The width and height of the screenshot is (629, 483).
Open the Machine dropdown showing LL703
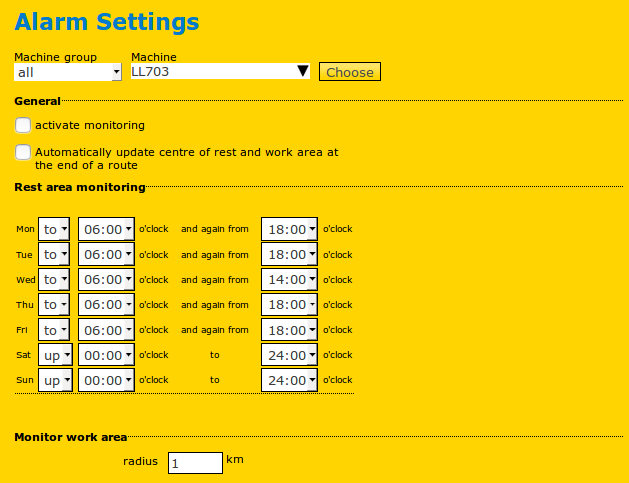tap(220, 71)
